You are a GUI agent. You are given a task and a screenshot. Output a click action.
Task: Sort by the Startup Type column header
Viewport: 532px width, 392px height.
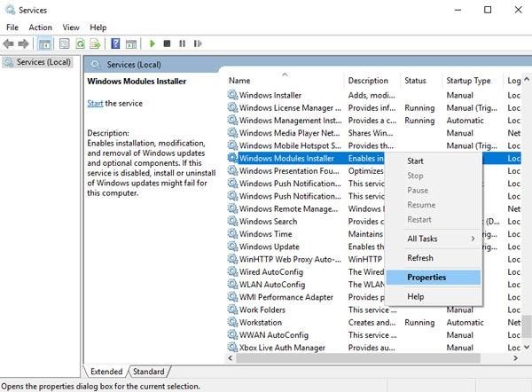point(473,81)
